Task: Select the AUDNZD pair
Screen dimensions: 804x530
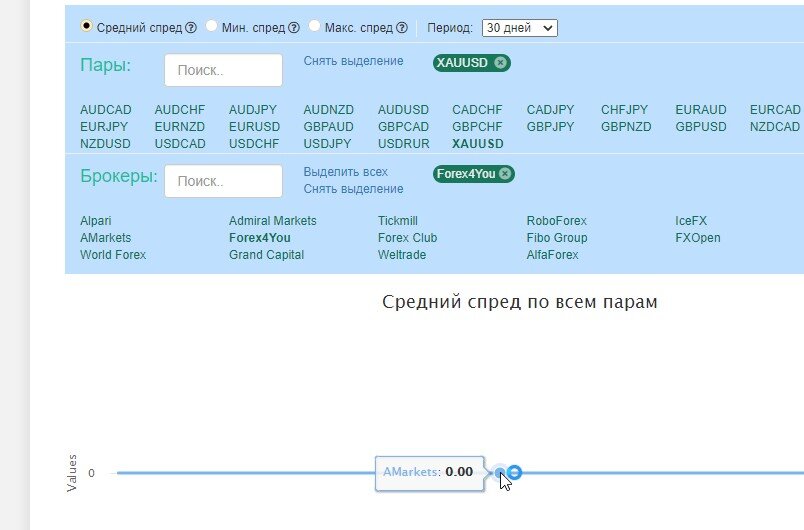Action: 329,110
